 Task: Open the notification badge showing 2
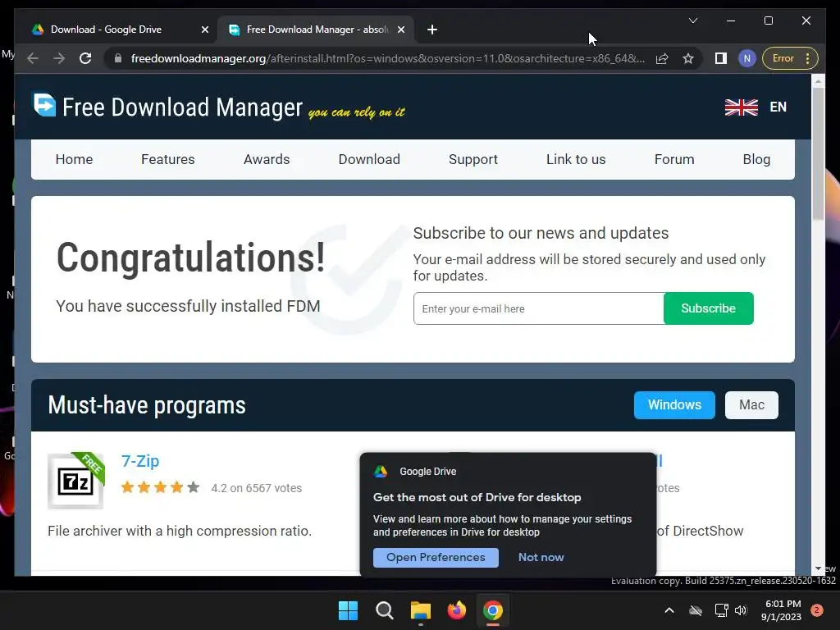[x=816, y=610]
